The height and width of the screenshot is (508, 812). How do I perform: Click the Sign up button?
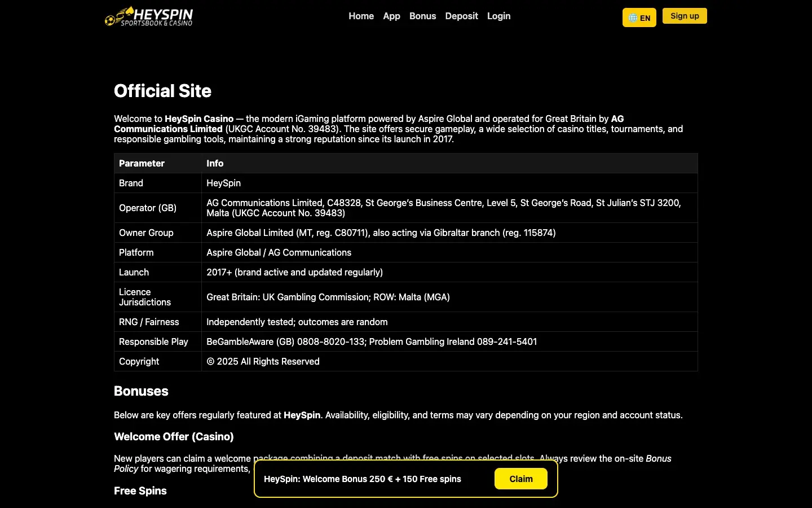(685, 16)
